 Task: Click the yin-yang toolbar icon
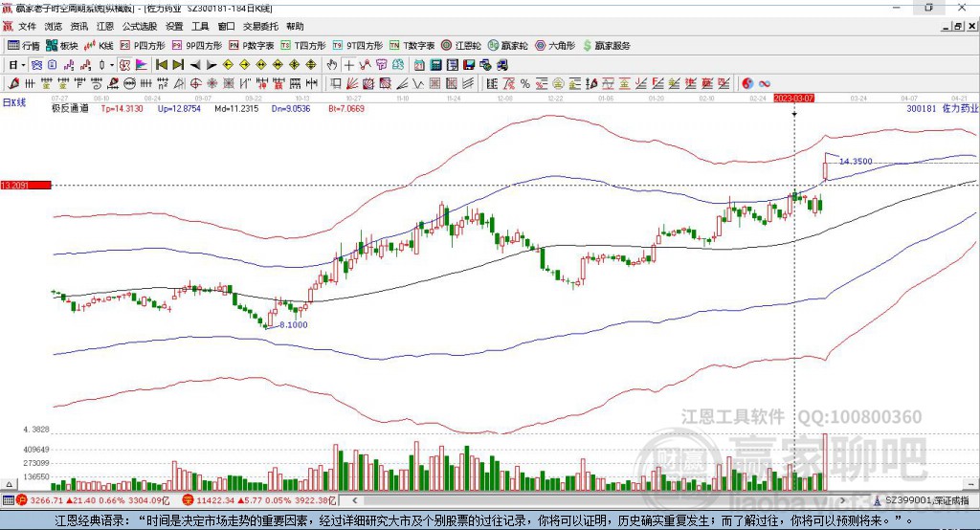[747, 84]
